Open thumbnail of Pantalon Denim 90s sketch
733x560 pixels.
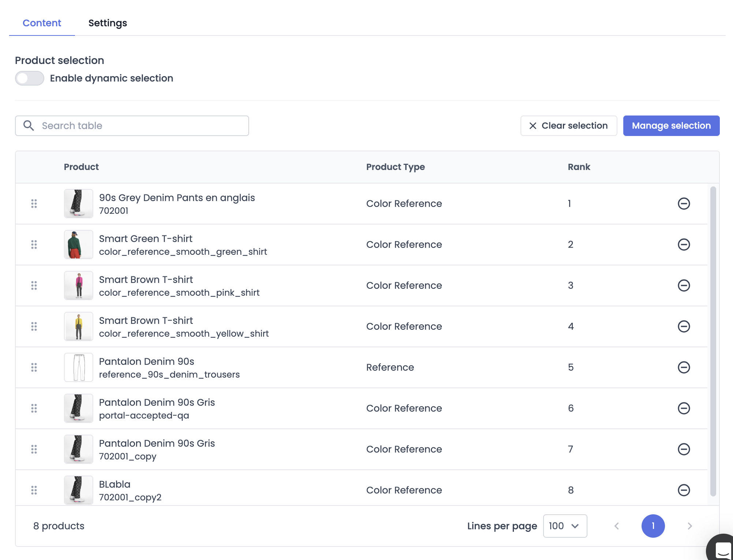79,367
